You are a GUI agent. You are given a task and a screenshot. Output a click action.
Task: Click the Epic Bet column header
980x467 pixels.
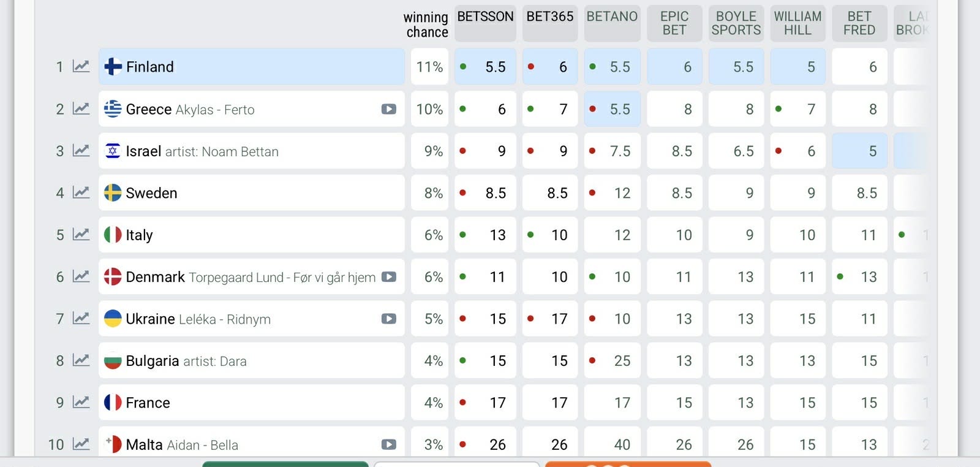(x=674, y=23)
